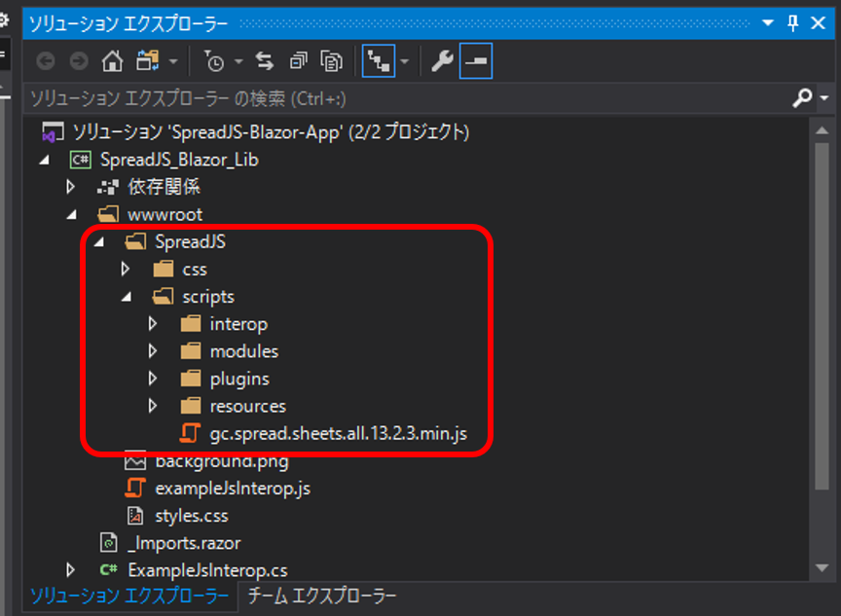
Task: Select the interop folder
Action: point(238,324)
